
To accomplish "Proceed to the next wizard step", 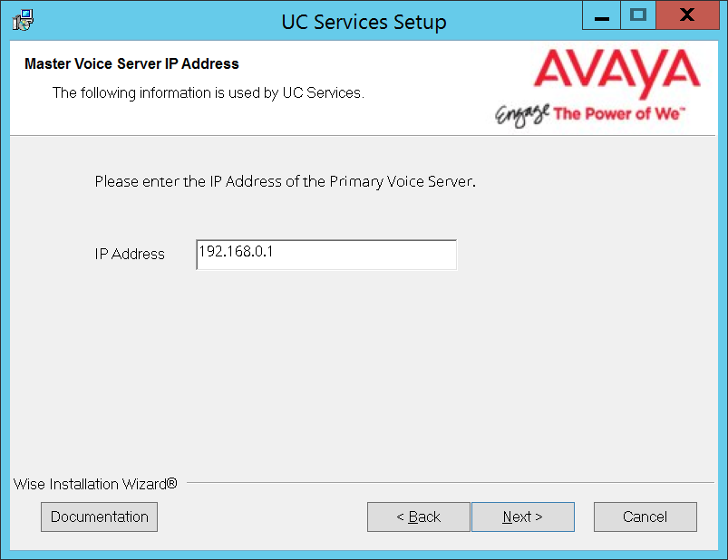I will 522,517.
